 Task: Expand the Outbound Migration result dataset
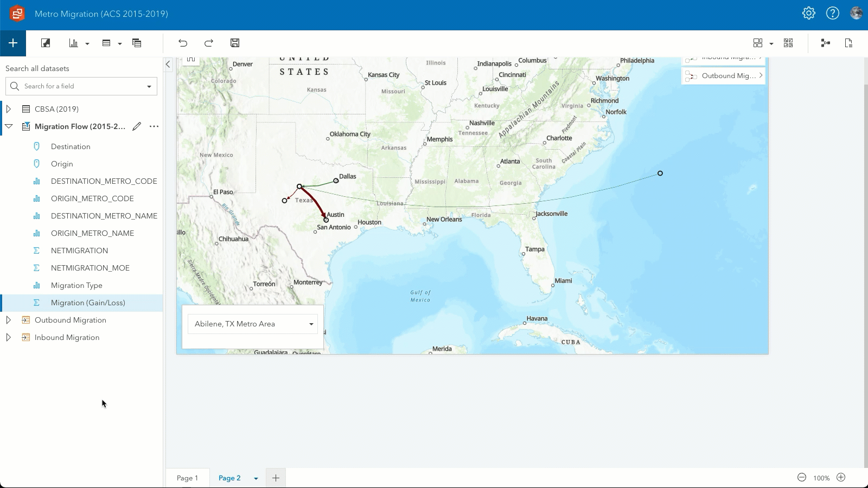(9, 320)
